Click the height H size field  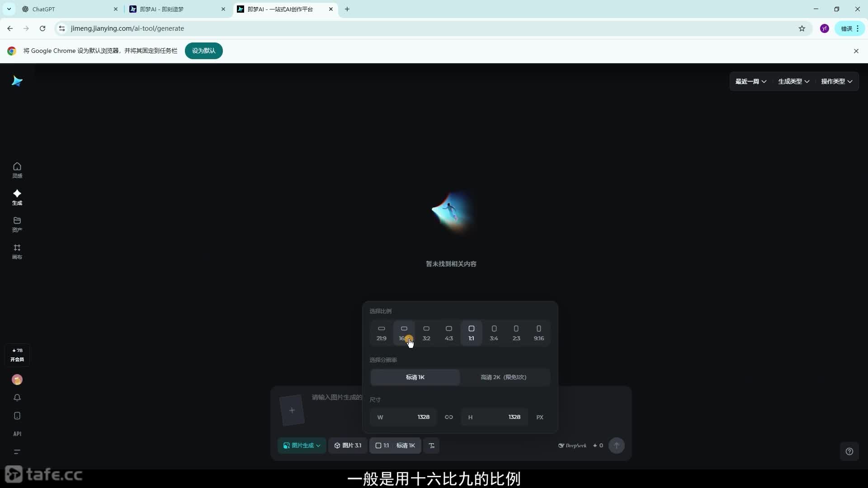pos(494,417)
